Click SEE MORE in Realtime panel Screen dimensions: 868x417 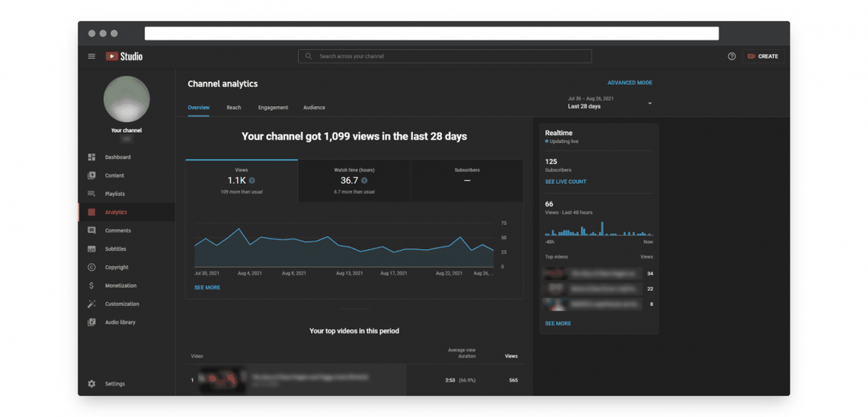point(558,324)
